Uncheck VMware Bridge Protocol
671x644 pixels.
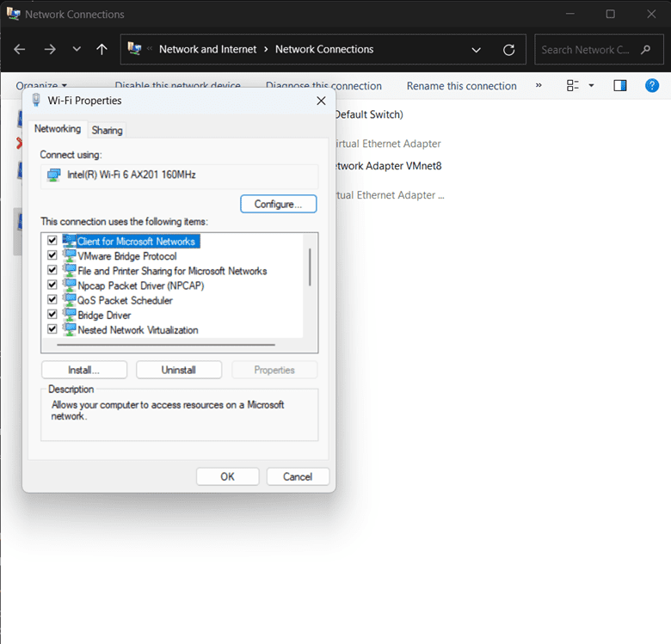point(52,255)
